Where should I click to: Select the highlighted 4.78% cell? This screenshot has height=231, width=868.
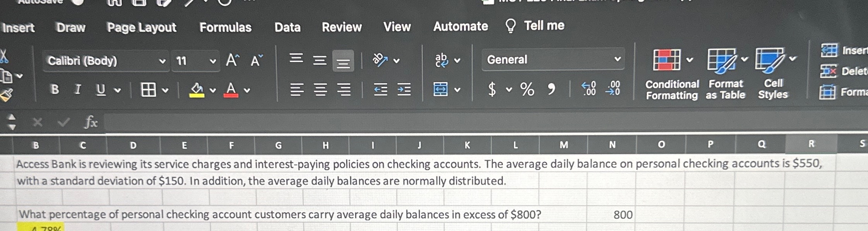tap(40, 227)
